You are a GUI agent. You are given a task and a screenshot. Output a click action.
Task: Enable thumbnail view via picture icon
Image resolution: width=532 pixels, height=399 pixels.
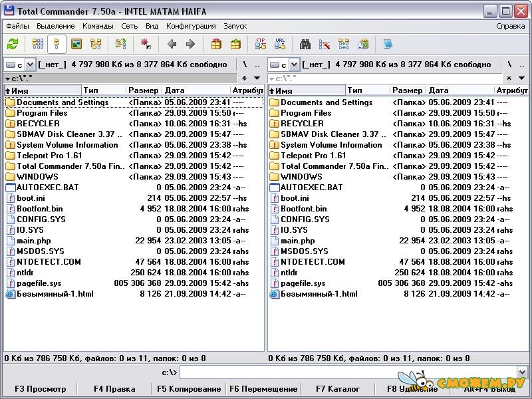click(76, 44)
